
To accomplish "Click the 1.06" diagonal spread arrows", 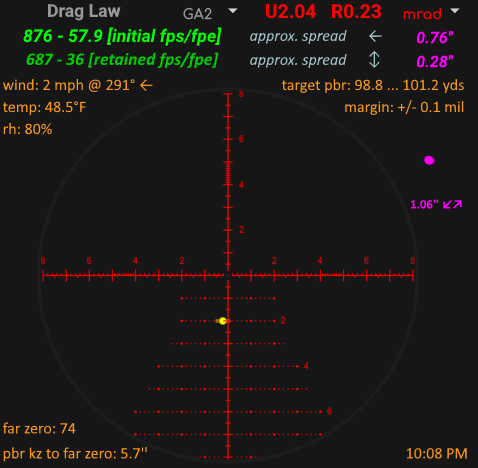I will [452, 204].
